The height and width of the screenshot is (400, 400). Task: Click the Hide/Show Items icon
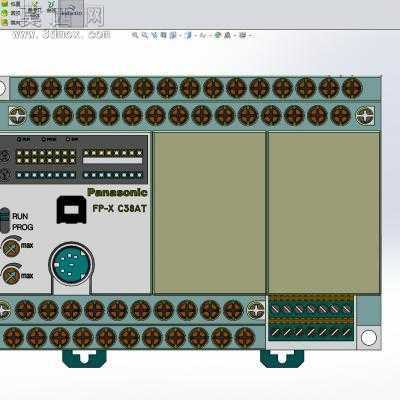click(203, 35)
